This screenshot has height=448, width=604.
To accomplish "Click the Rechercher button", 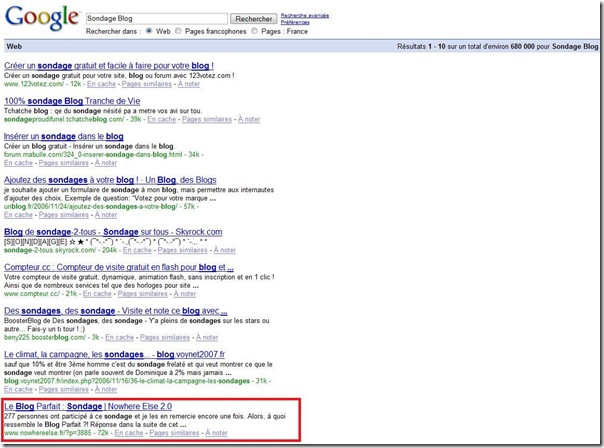I will tap(253, 18).
